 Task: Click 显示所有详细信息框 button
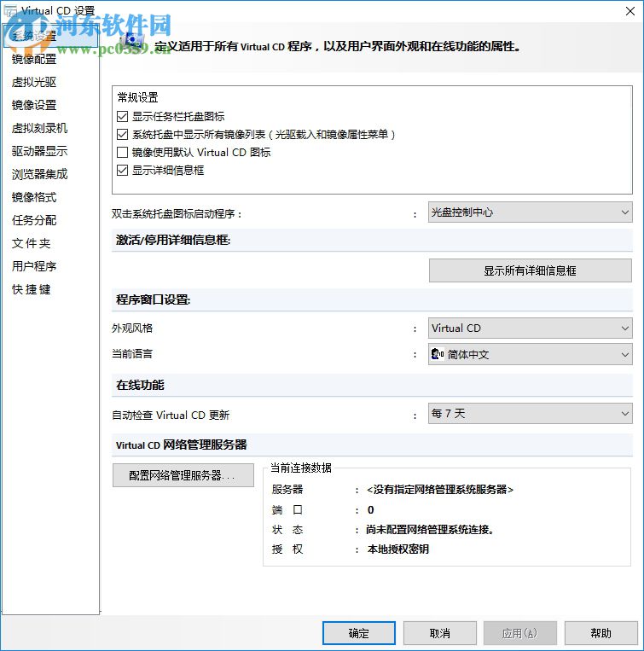pyautogui.click(x=531, y=270)
